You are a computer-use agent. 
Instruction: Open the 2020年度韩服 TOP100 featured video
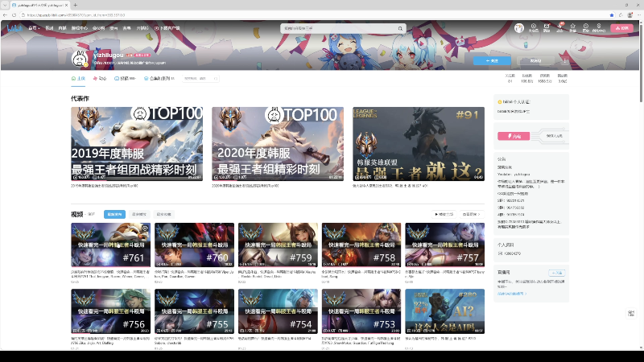click(278, 144)
